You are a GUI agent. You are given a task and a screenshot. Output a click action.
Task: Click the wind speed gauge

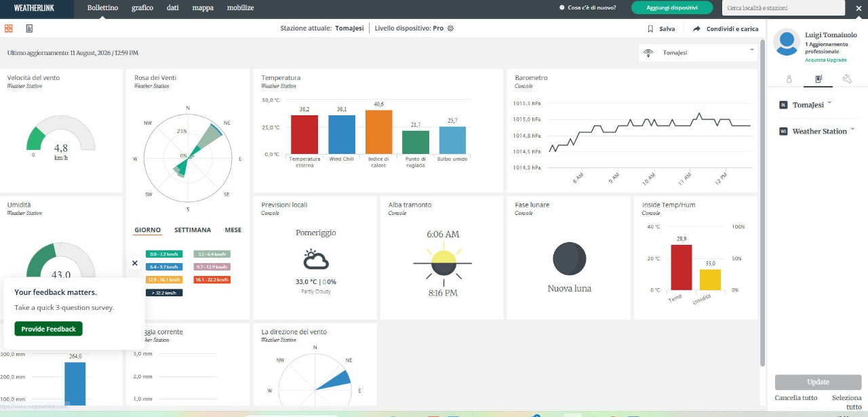pos(61,133)
